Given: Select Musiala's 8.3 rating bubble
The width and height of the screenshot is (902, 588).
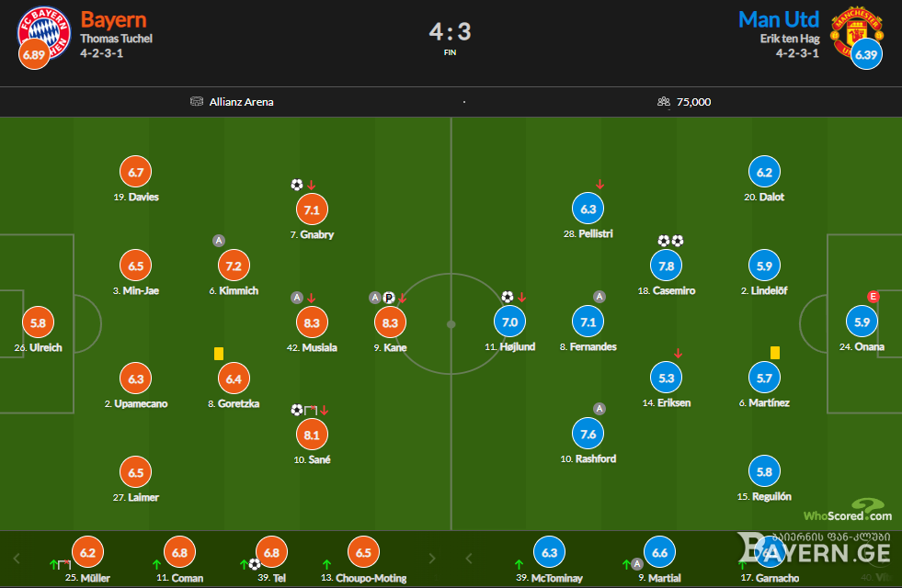Looking at the screenshot, I should 312,323.
